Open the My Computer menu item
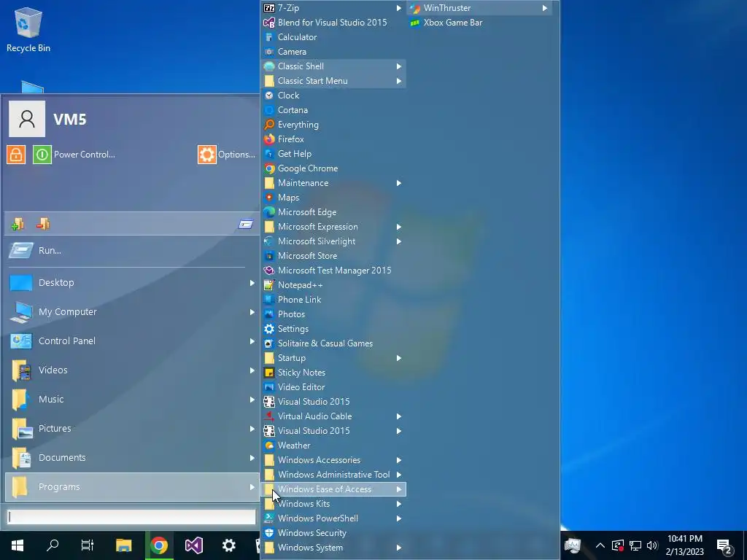Screen dimensions: 747x560 [132, 312]
